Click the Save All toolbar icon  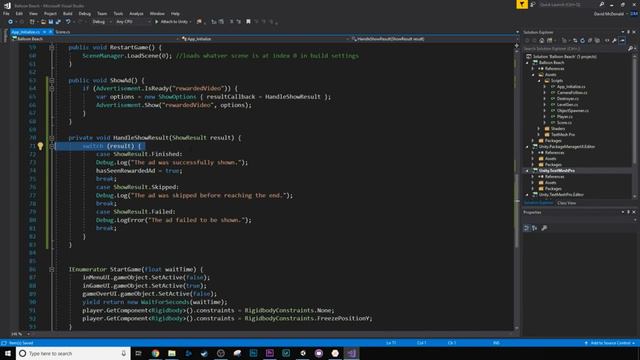pos(58,22)
